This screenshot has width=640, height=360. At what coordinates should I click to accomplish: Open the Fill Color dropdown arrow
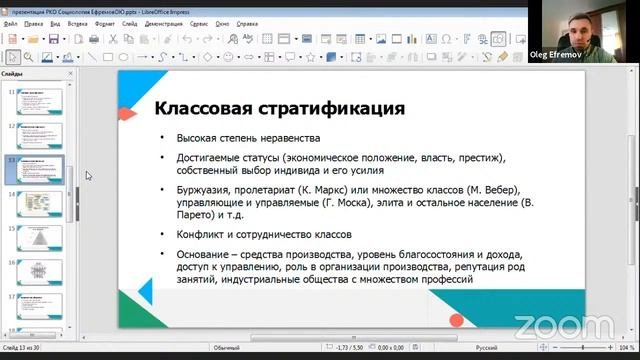pyautogui.click(x=78, y=57)
